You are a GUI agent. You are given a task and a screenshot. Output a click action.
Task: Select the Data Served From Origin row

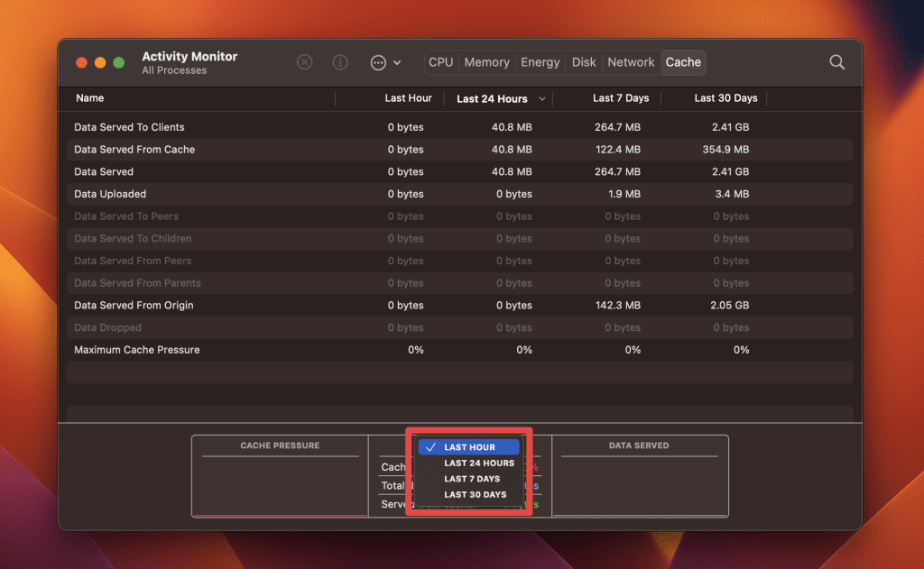(459, 305)
